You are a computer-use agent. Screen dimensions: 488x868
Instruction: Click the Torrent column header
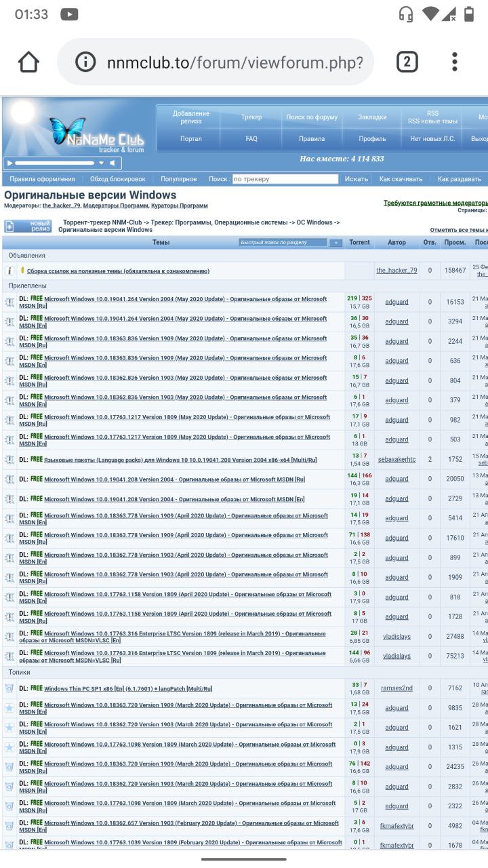coord(360,242)
